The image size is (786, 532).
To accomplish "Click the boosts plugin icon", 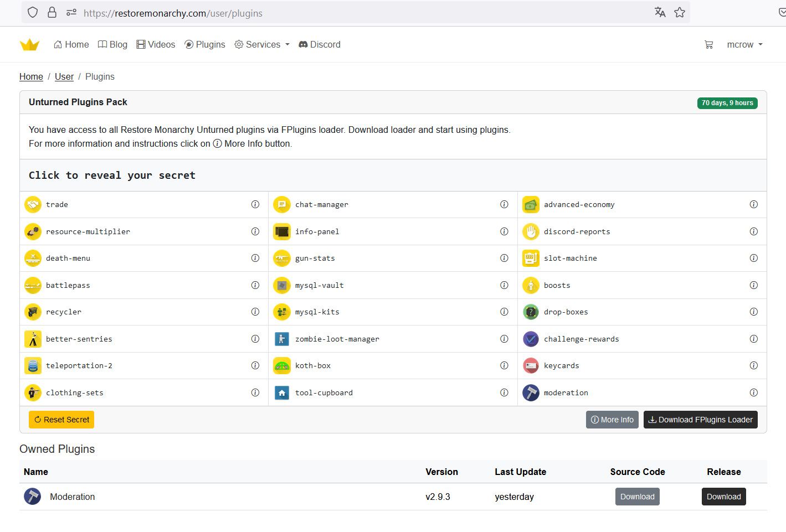I will [531, 285].
